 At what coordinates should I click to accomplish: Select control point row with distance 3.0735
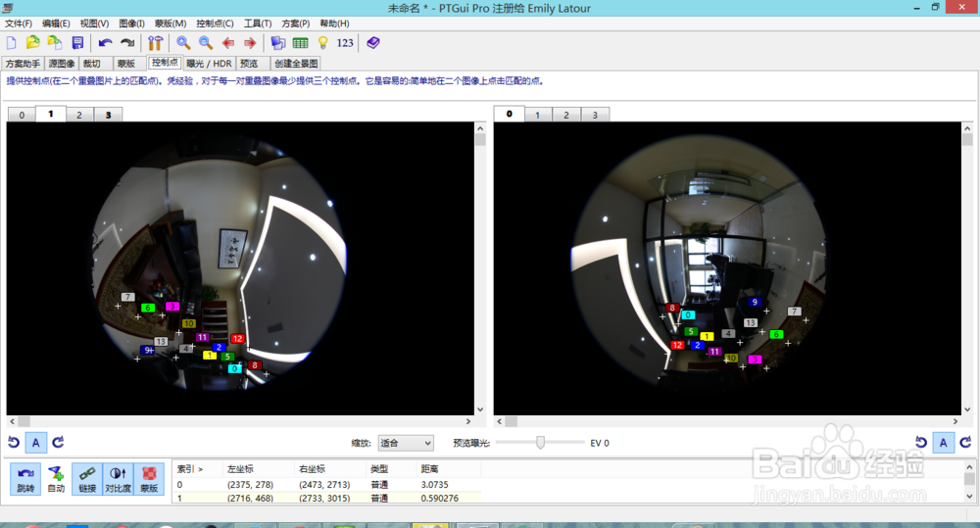[x=326, y=484]
